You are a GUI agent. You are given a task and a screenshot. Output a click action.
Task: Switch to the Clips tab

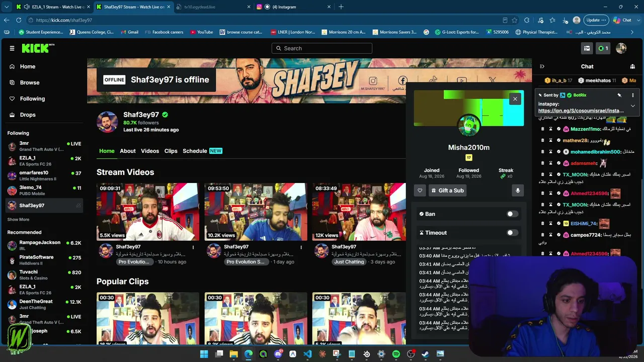171,151
